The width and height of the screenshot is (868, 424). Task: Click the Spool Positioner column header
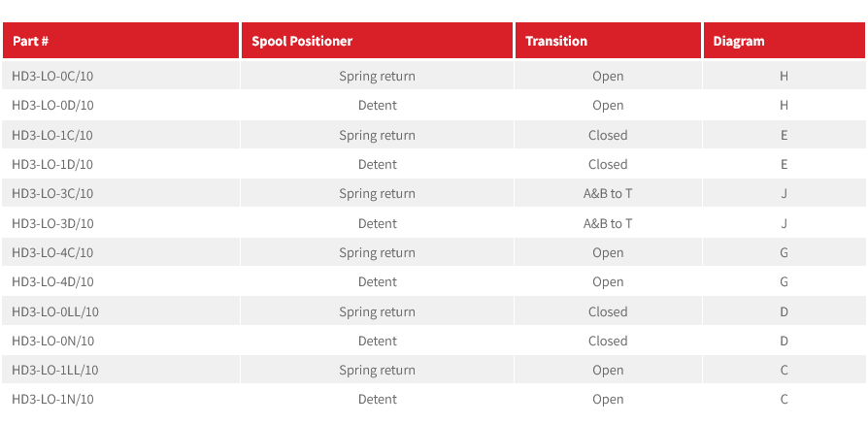tap(302, 42)
